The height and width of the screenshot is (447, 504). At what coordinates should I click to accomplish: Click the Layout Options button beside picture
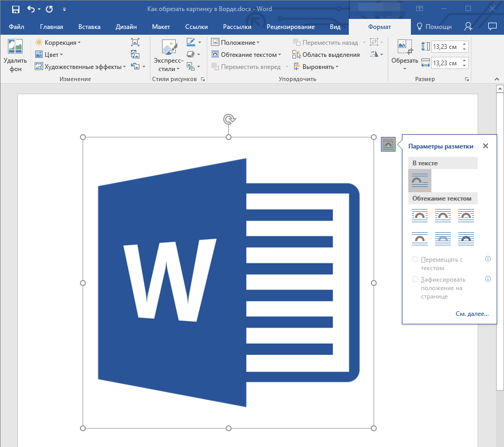pos(388,144)
